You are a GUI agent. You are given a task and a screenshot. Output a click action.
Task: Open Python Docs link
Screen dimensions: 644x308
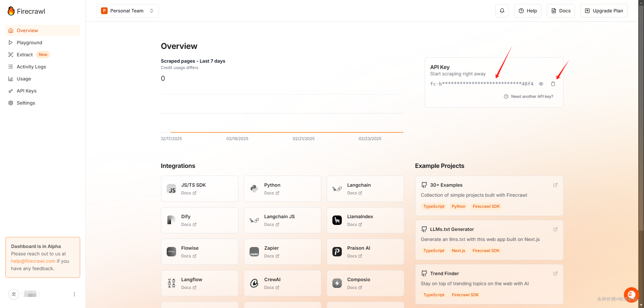[x=272, y=193]
